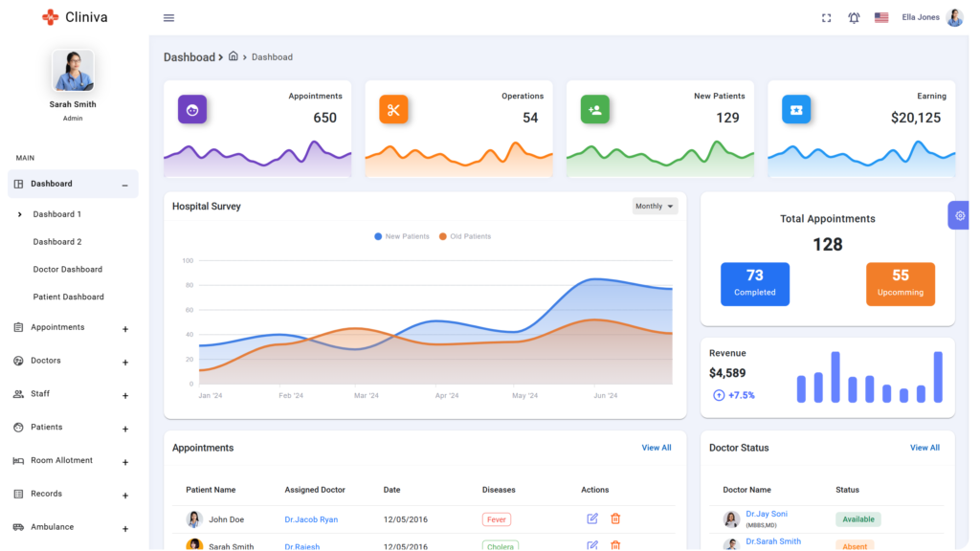The image size is (980, 551).
Task: Select Patient Dashboard in sidebar
Action: pyautogui.click(x=68, y=298)
